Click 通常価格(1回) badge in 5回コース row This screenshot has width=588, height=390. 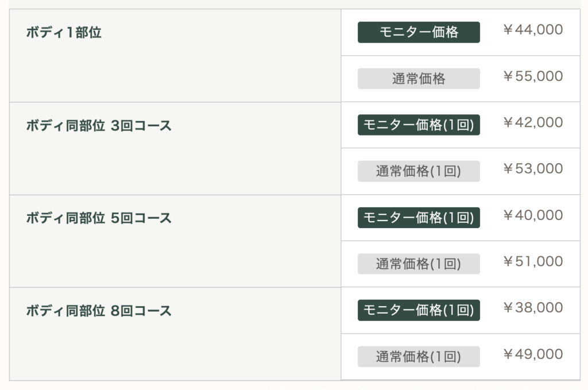pyautogui.click(x=419, y=264)
